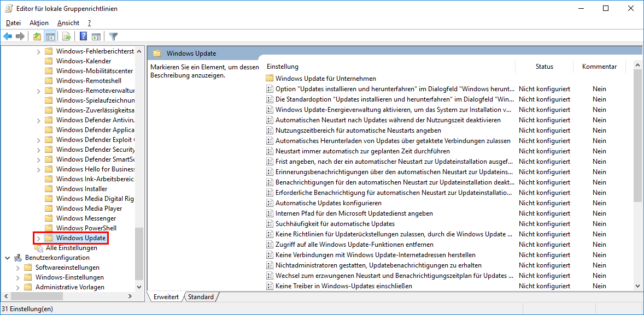
Task: Select Nichtadministratoren gestatten, Updatebenachrichtigungen setting
Action: click(x=378, y=265)
